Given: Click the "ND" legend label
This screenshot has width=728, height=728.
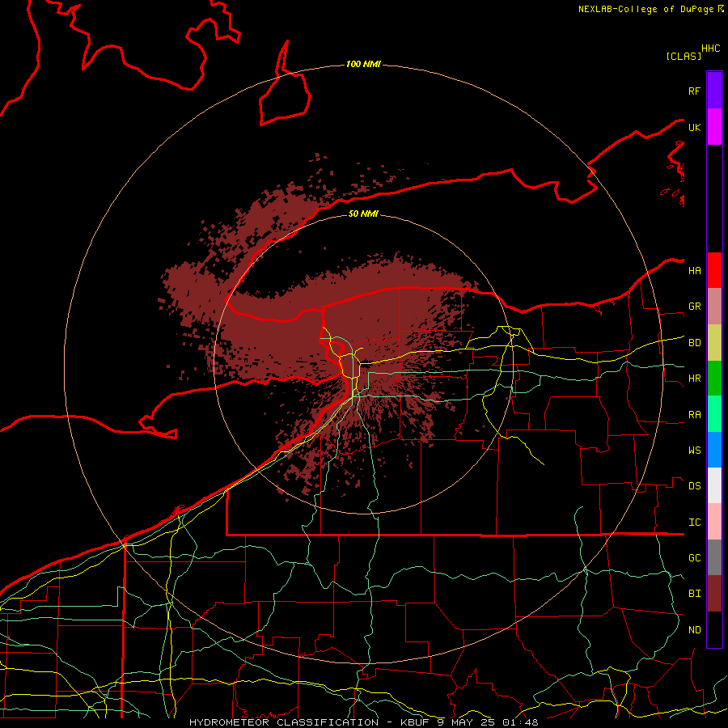Looking at the screenshot, I should click(x=694, y=630).
